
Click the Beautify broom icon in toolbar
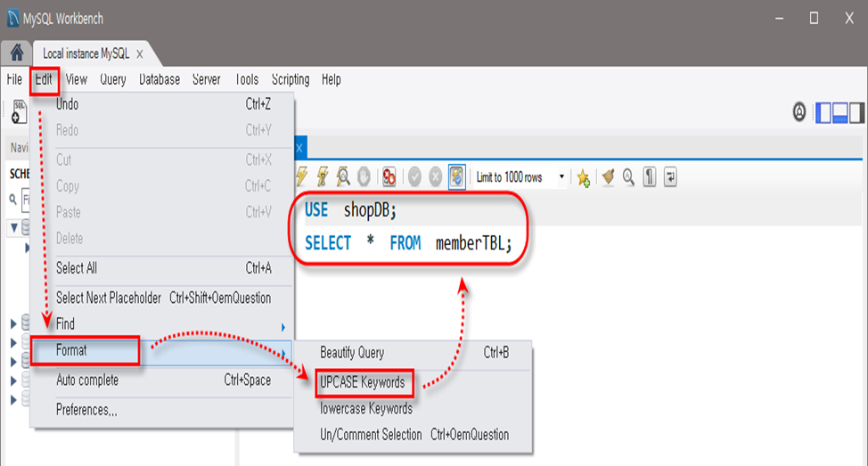pyautogui.click(x=608, y=177)
